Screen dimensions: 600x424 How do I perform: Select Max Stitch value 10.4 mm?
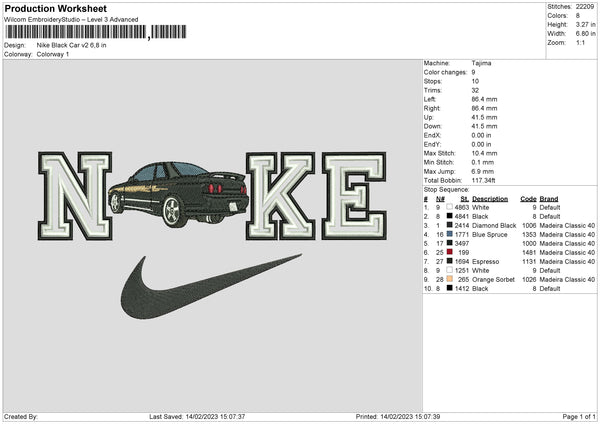click(484, 153)
